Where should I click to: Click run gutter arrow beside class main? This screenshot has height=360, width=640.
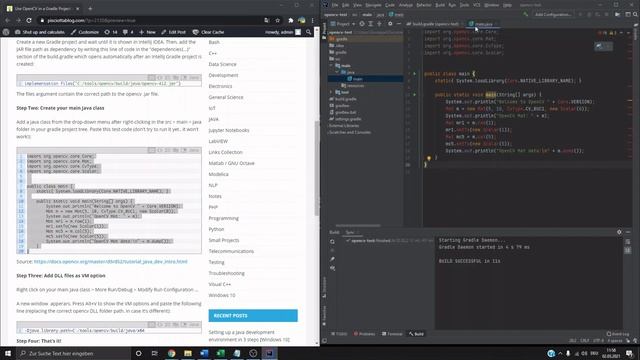point(415,74)
